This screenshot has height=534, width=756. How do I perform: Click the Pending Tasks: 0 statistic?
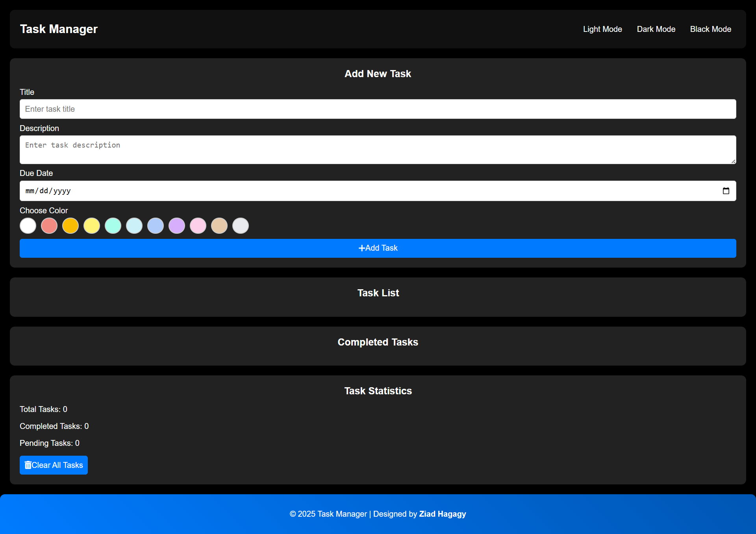click(50, 443)
